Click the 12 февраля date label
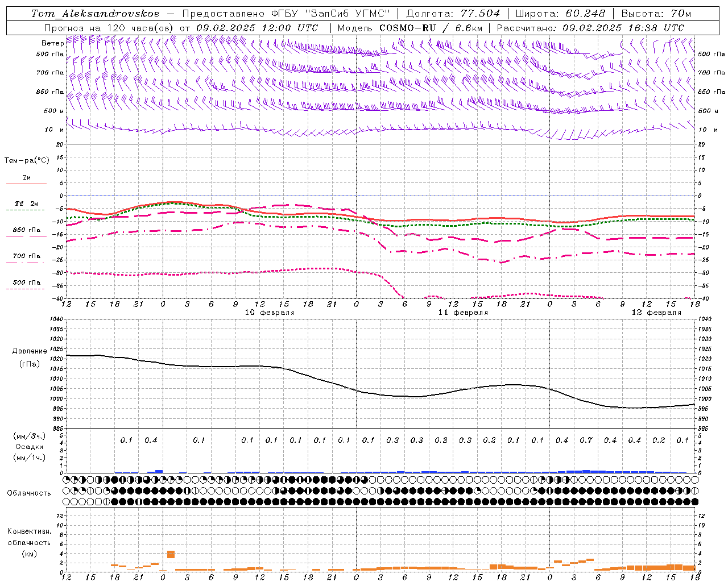728x582 pixels. coord(656,313)
